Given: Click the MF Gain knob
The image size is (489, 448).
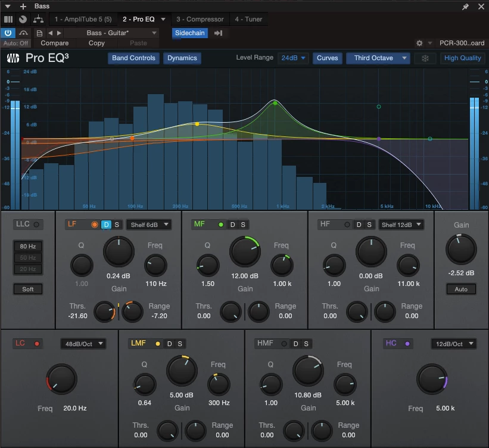Looking at the screenshot, I should [x=245, y=251].
